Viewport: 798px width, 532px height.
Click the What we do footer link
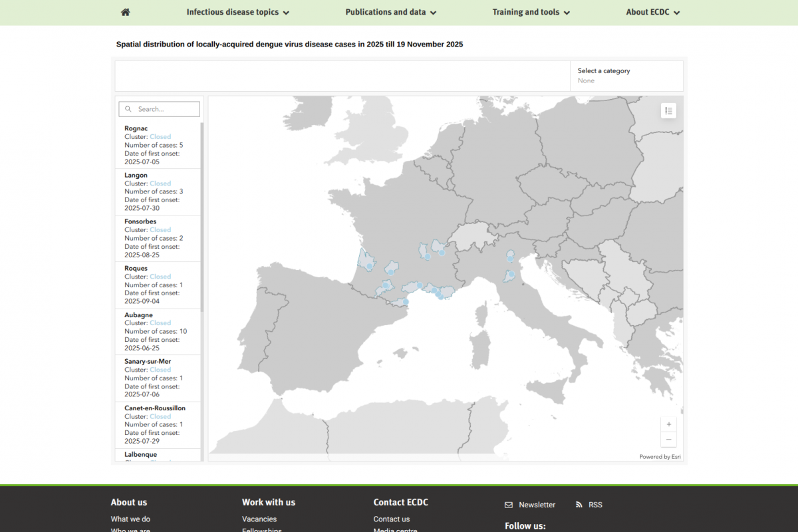point(130,519)
